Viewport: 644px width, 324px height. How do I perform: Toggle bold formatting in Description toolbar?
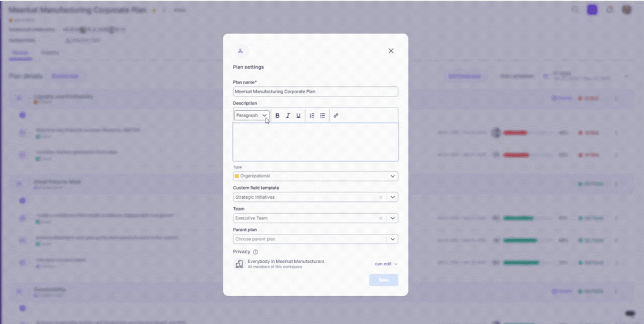[x=277, y=116]
